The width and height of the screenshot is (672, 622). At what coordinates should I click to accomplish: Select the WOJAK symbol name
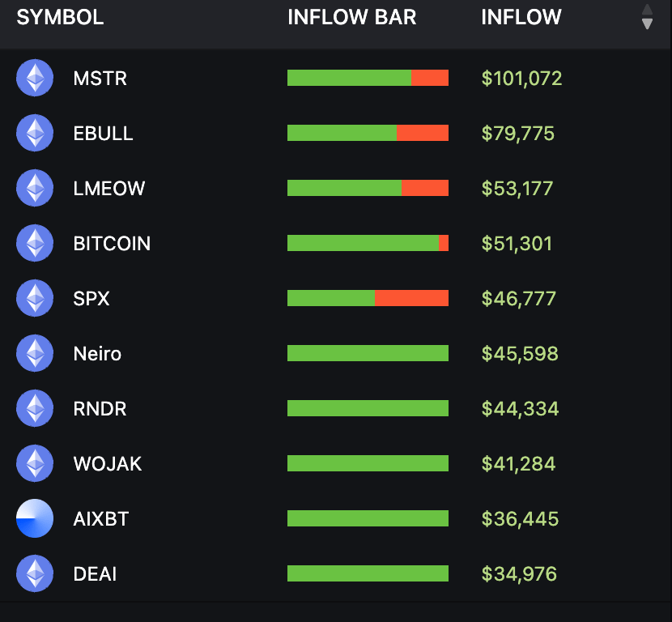tap(107, 464)
